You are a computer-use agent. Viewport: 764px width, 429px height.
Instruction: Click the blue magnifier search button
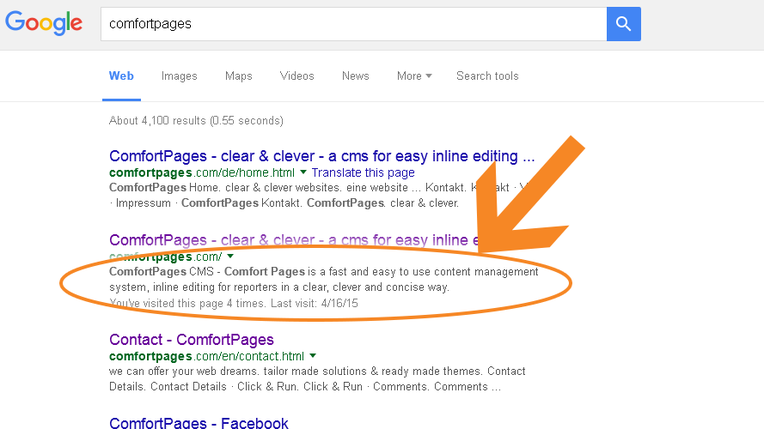622,23
